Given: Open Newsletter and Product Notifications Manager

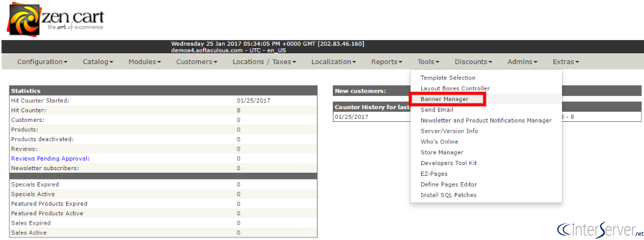Looking at the screenshot, I should pos(486,121).
